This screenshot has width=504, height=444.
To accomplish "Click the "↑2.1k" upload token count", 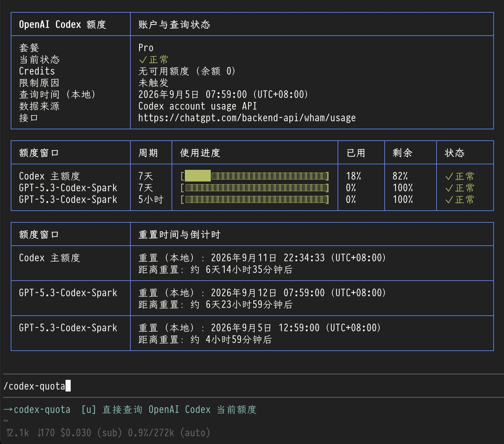I will (x=18, y=433).
